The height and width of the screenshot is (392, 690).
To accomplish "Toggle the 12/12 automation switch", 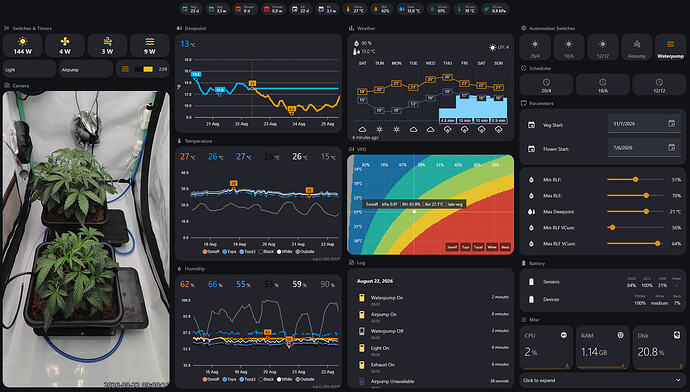I will point(602,48).
